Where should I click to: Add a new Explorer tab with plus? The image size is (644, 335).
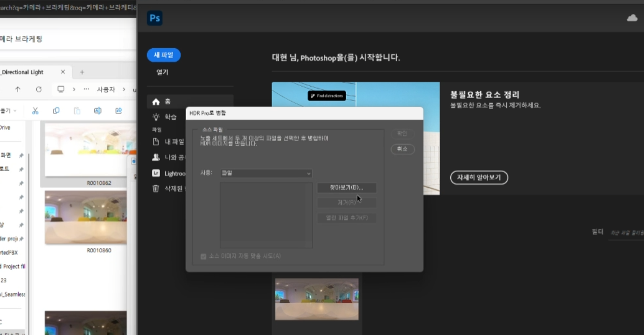click(x=81, y=72)
